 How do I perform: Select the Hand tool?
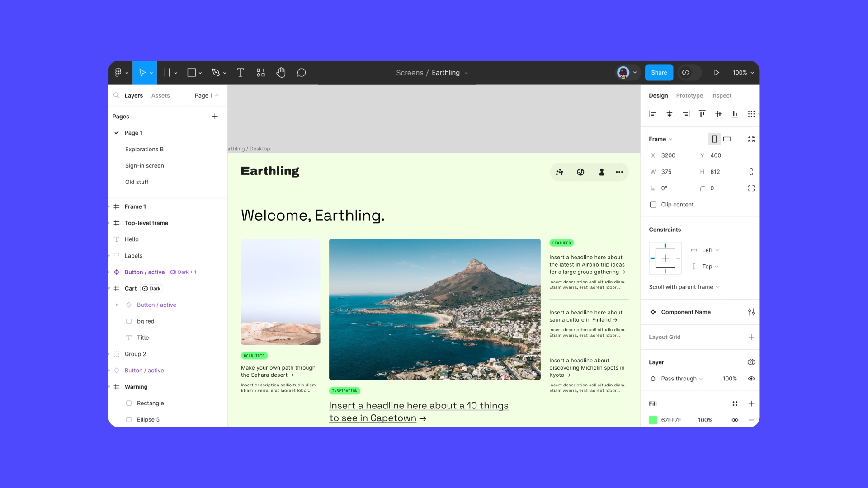click(281, 73)
